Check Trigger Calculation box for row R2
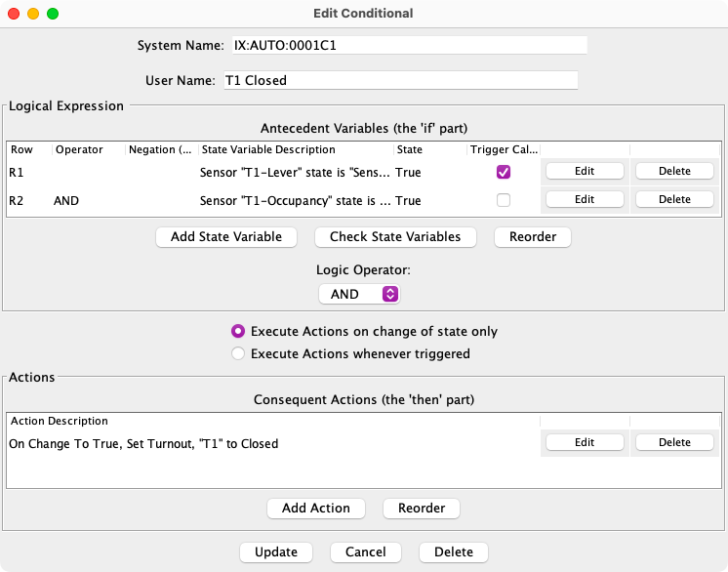This screenshot has height=572, width=728. coord(504,200)
